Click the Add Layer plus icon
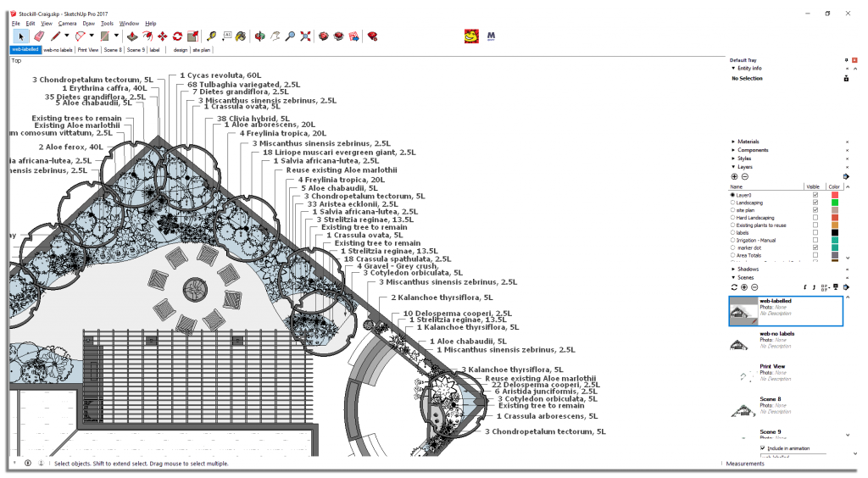Screen dimensions: 868x478 [x=734, y=176]
